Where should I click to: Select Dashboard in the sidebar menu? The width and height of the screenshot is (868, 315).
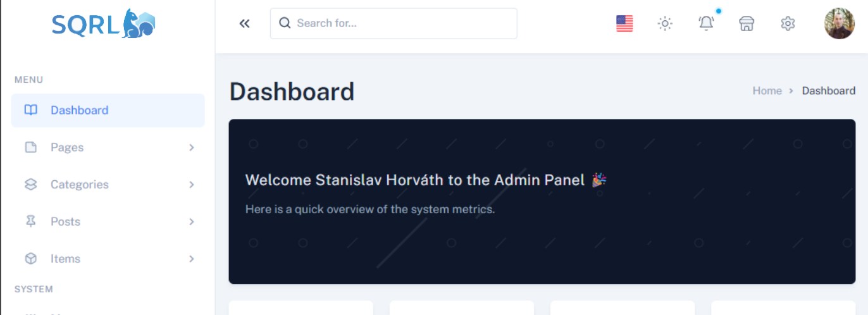coord(80,110)
